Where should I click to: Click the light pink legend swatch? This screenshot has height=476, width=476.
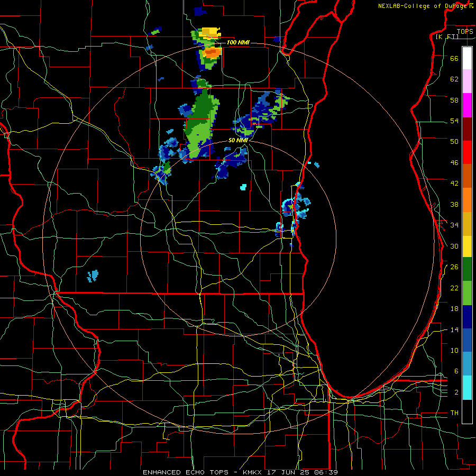pos(467,81)
